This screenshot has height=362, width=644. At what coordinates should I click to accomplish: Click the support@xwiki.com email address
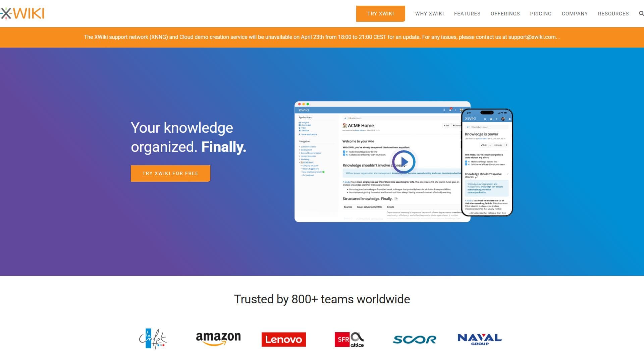tap(532, 37)
